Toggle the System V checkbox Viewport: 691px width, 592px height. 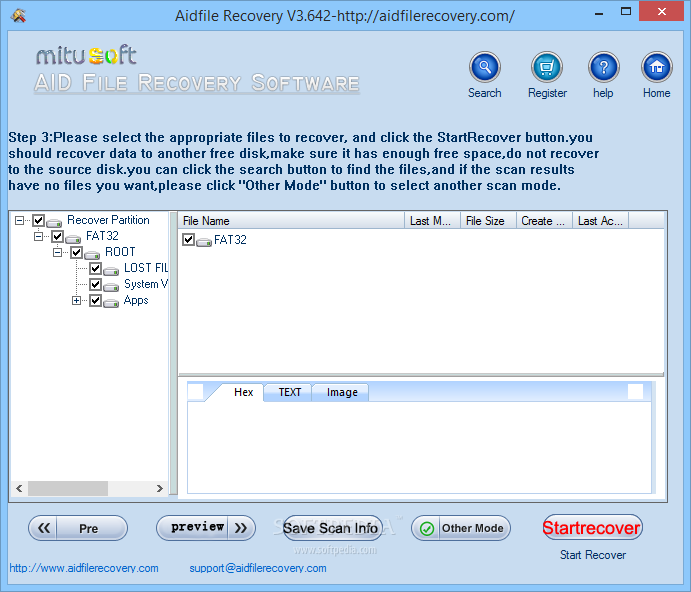click(x=95, y=284)
